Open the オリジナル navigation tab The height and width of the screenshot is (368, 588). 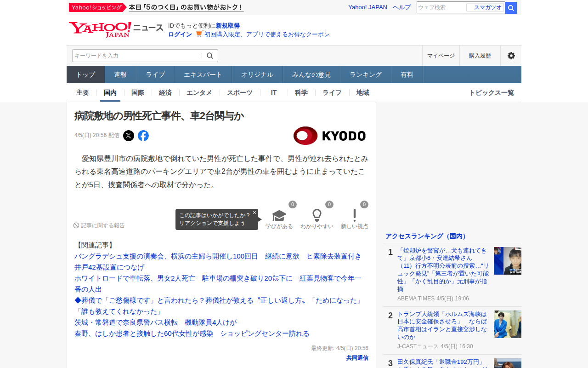click(x=257, y=75)
